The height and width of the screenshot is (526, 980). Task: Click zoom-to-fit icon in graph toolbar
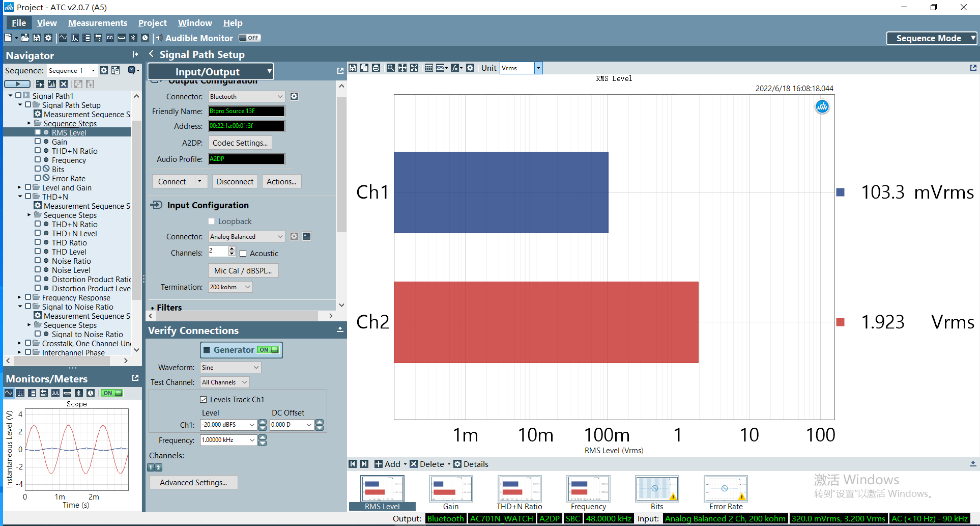coord(414,68)
